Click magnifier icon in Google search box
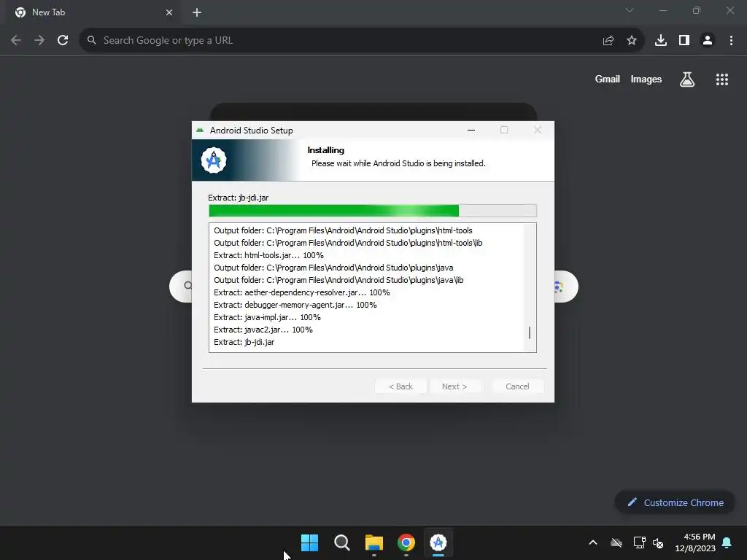Image resolution: width=747 pixels, height=560 pixels. [187, 286]
